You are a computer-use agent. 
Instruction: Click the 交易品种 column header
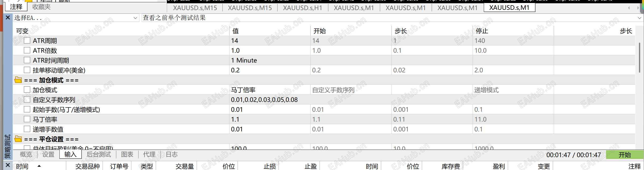click(85, 166)
